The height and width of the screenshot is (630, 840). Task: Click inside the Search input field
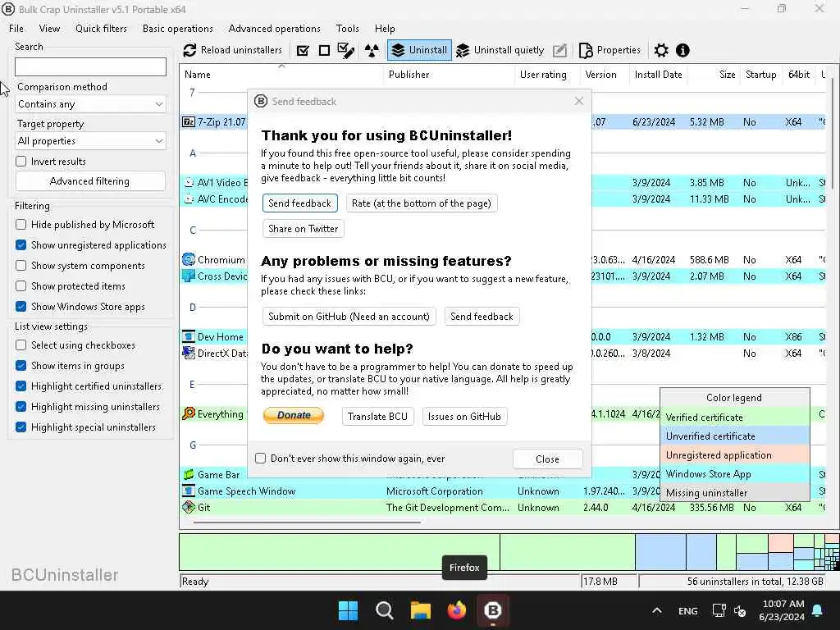[90, 66]
